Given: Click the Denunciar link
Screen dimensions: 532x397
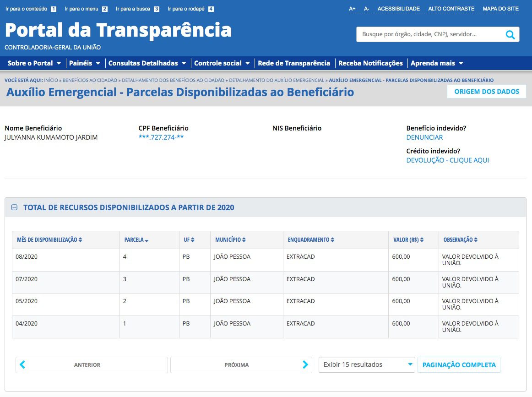Looking at the screenshot, I should [x=424, y=137].
